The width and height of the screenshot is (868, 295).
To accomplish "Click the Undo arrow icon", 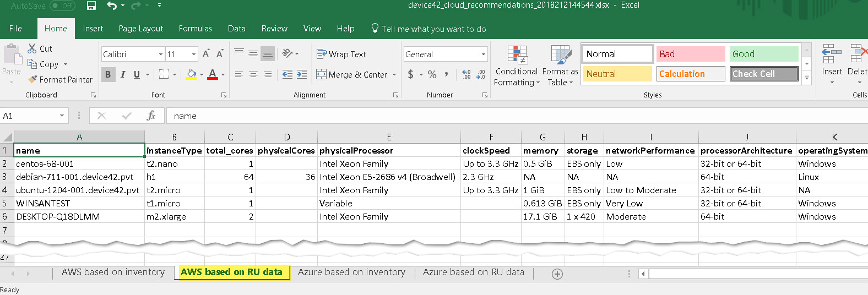I will pos(112,6).
